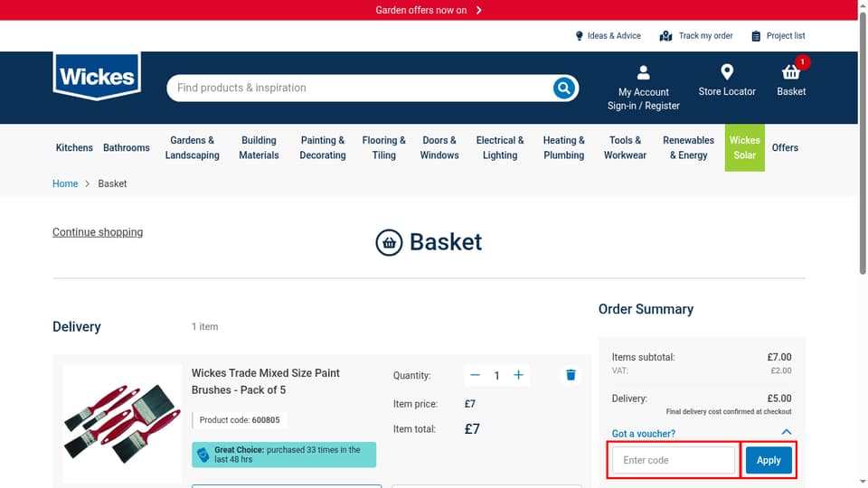Click the Find products search field
The height and width of the screenshot is (488, 868).
click(360, 88)
